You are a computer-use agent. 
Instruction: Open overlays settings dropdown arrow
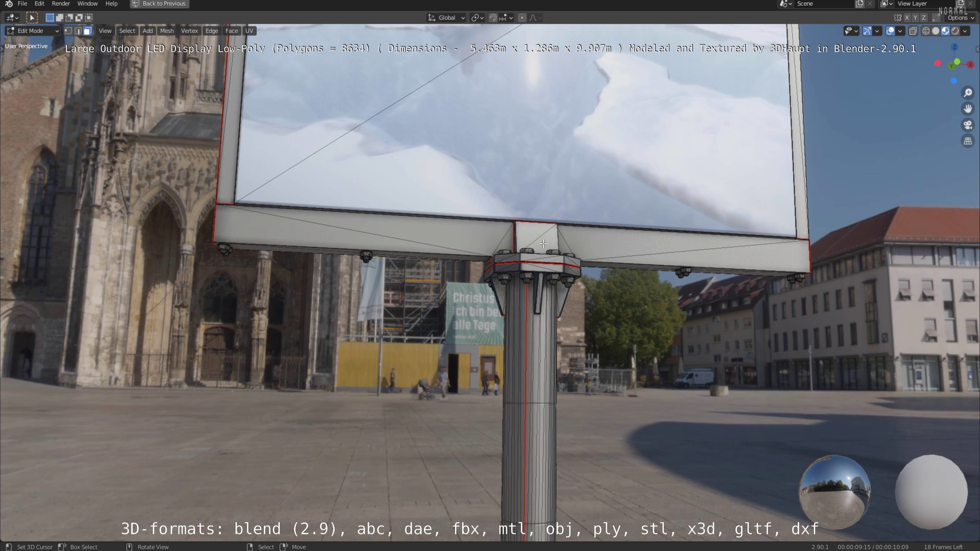coord(900,31)
